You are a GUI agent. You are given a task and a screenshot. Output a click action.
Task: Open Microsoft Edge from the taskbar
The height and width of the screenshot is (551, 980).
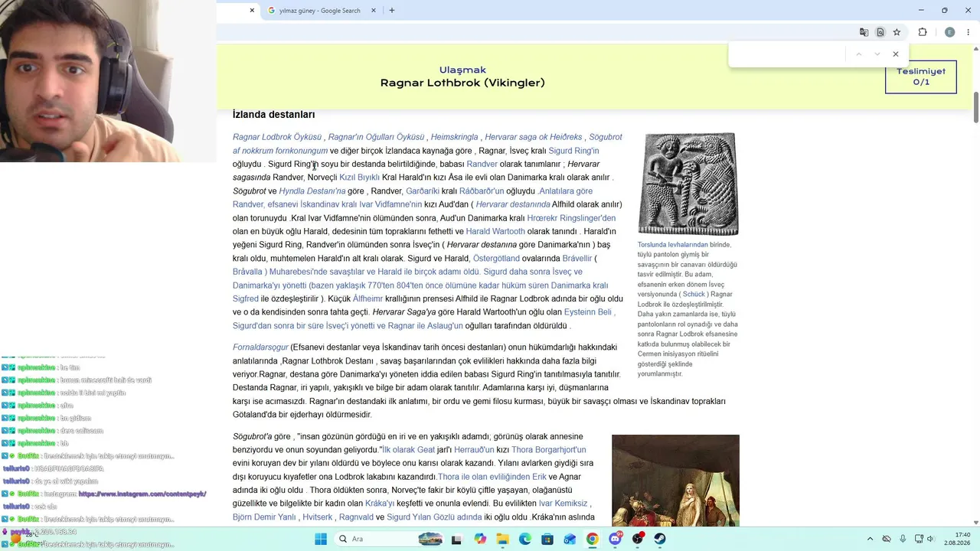(x=525, y=539)
